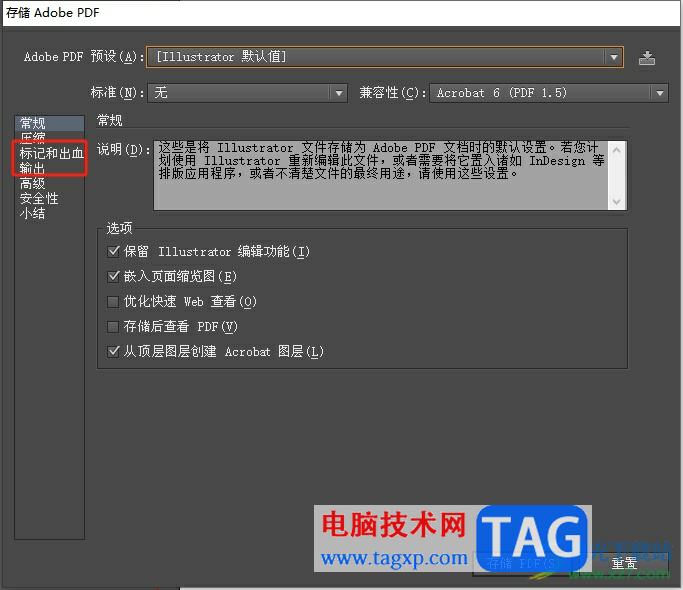Open the 兼容性 compatibility dropdown
Viewport: 683px width, 590px height.
[x=548, y=93]
